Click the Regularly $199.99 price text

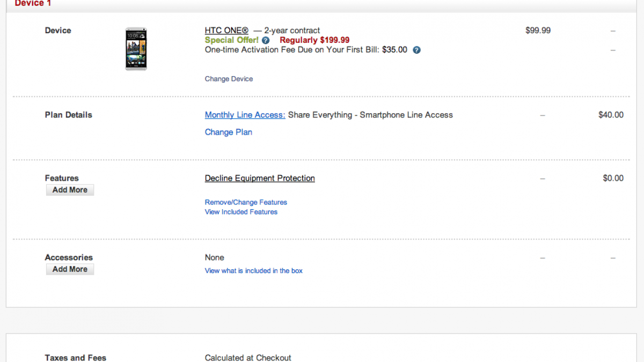tap(314, 40)
